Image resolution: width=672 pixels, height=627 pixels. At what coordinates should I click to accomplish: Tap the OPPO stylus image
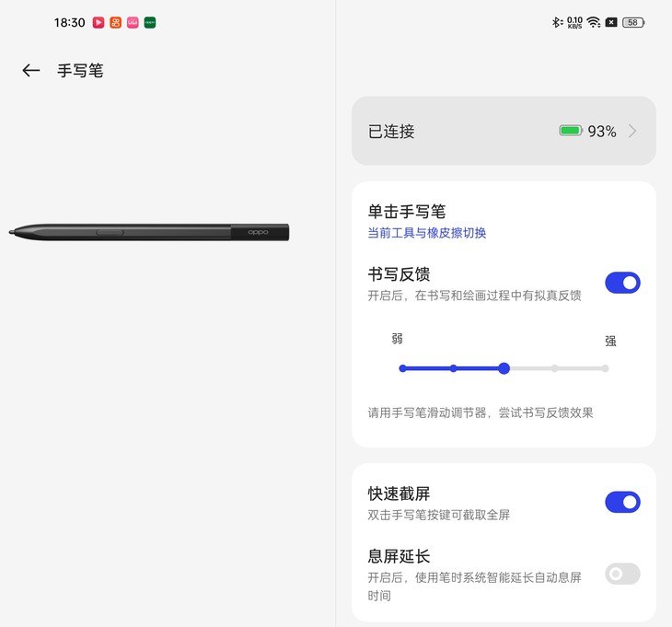pos(149,232)
